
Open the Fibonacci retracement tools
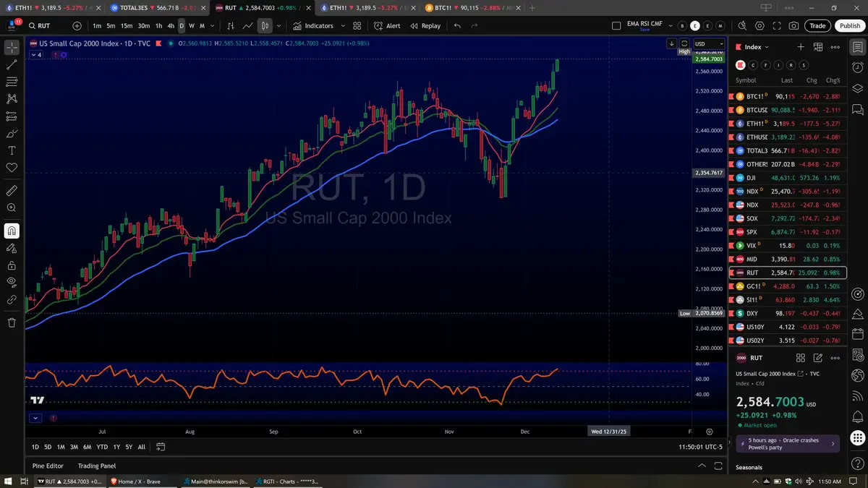[12, 82]
